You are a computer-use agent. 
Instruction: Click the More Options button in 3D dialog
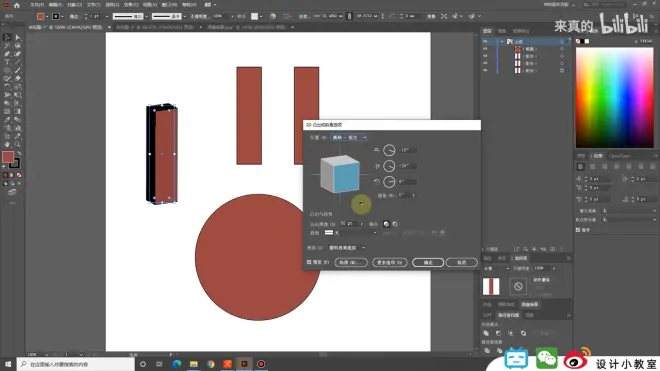pos(389,262)
